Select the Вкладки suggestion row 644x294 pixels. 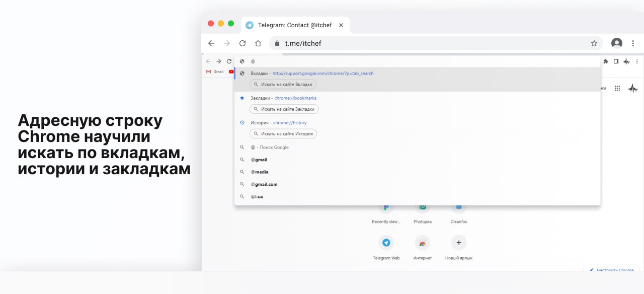[x=417, y=80]
